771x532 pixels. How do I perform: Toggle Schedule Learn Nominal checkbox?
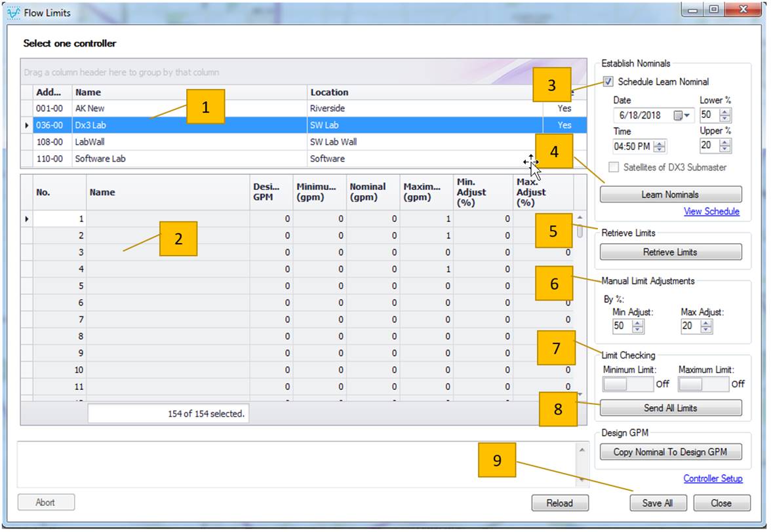[x=608, y=81]
